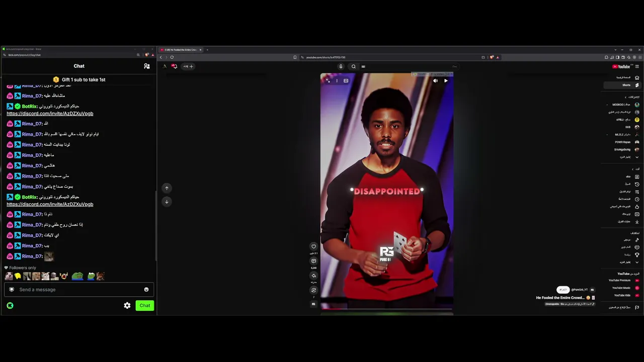Viewport: 644px width, 362px height.
Task: Like the Short with the heart icon
Action: [x=313, y=246]
